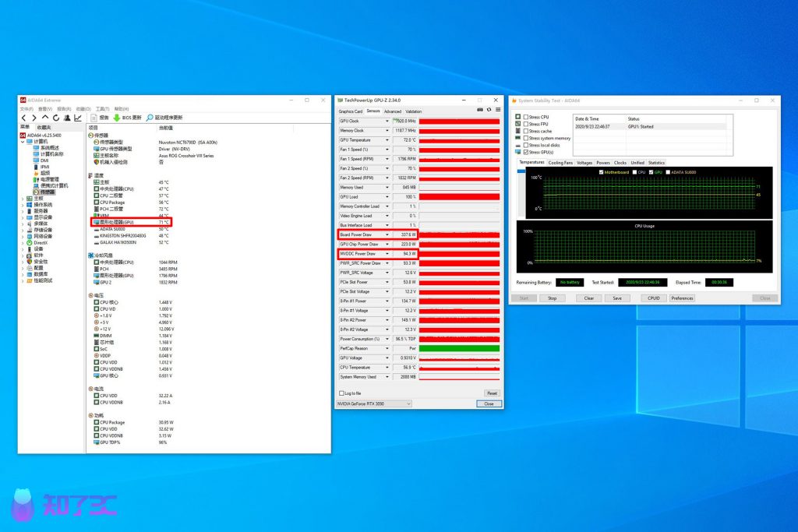Select the DMI item in AIDA64 tree
The height and width of the screenshot is (532, 798).
click(x=41, y=160)
